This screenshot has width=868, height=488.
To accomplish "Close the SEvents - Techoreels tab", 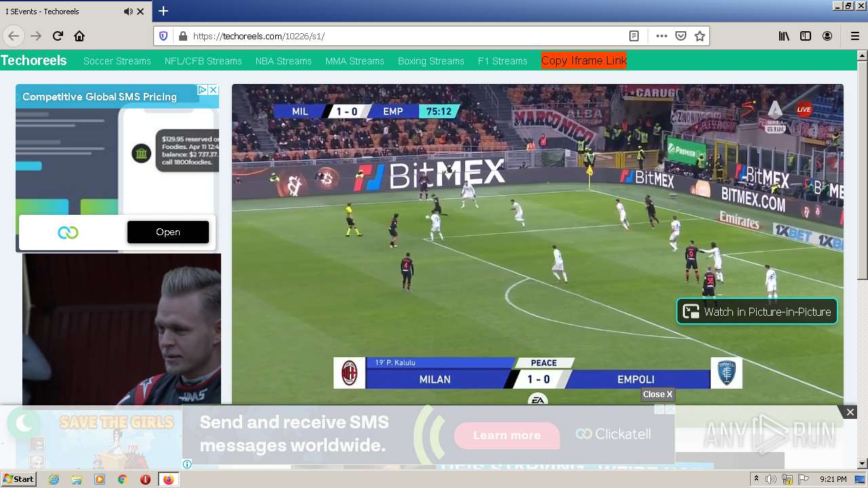I will [140, 12].
